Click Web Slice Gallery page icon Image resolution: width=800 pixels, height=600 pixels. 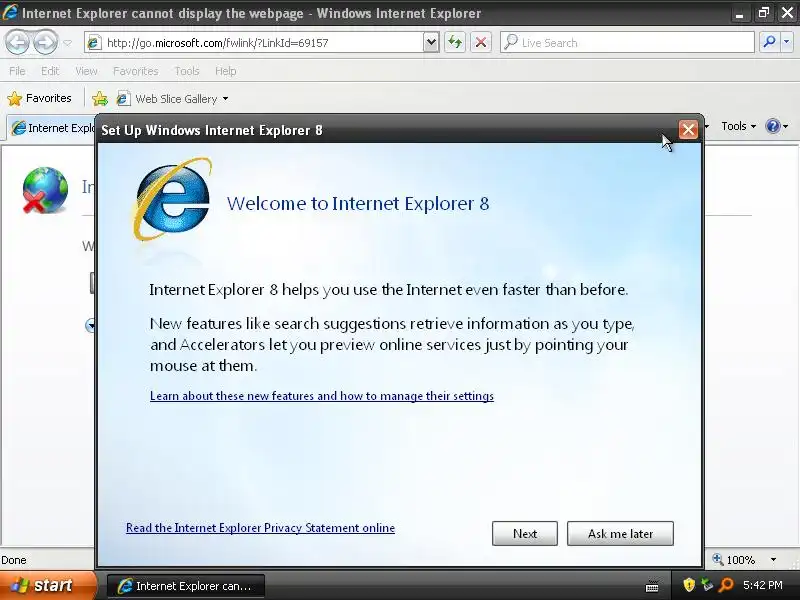pos(123,98)
